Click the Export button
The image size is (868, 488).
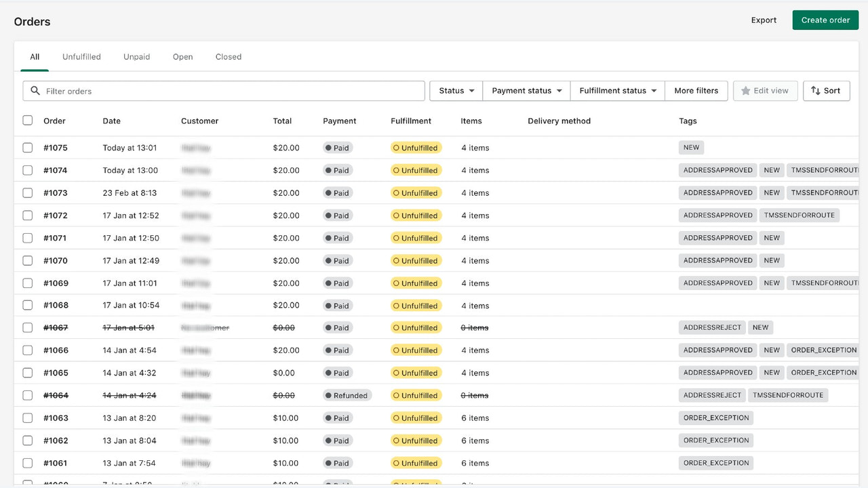[x=764, y=20]
